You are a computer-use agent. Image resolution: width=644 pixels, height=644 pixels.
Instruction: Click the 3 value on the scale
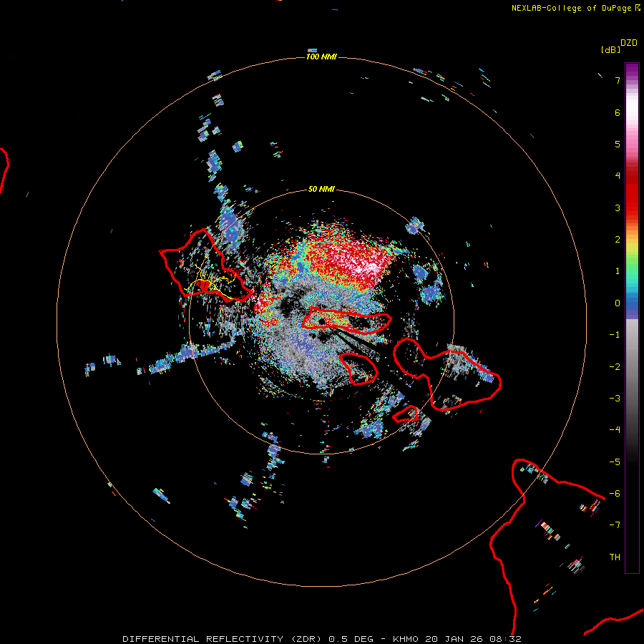click(618, 208)
